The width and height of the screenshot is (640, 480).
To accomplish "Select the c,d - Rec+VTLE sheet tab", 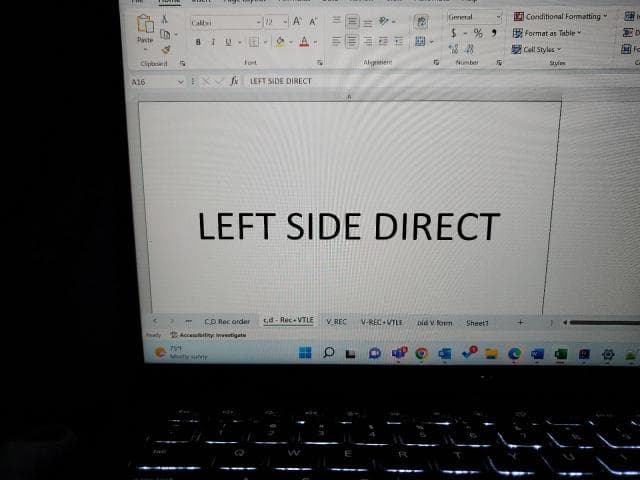I will click(289, 320).
